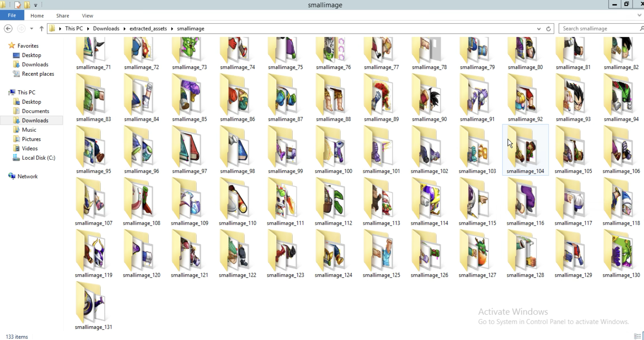Open the Recent locations dropdown arrow

[x=32, y=29]
